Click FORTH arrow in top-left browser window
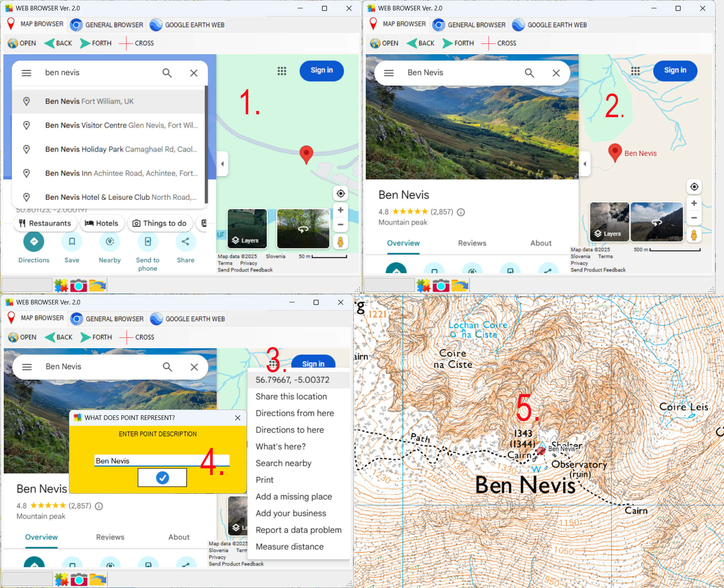 [x=96, y=43]
